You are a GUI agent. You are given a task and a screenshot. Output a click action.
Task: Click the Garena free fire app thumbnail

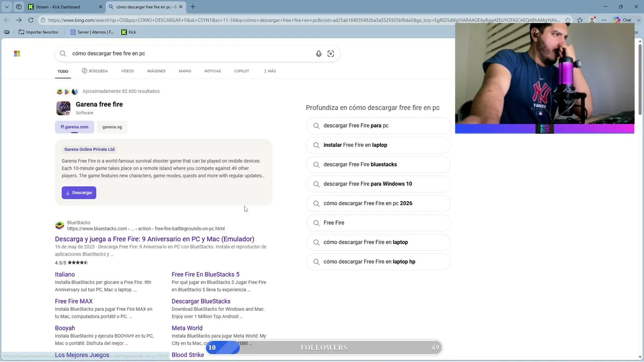(x=63, y=108)
